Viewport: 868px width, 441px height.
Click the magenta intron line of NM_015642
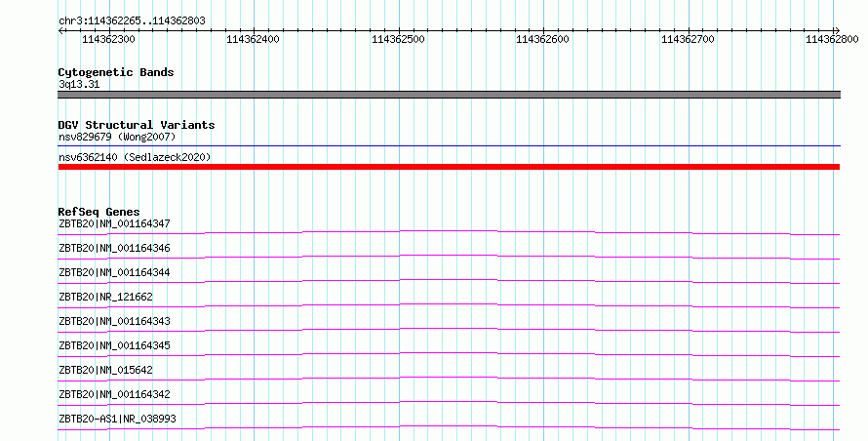tap(449, 378)
